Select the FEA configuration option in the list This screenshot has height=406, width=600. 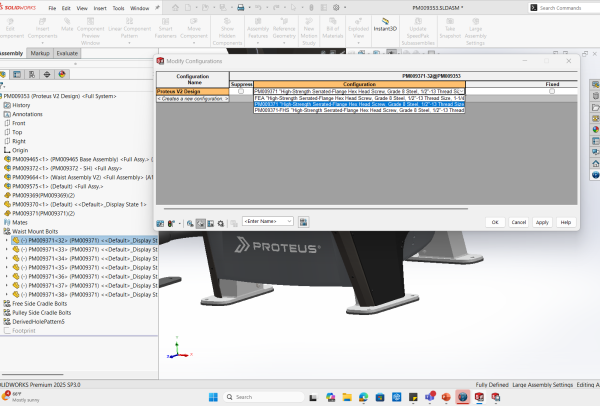pyautogui.click(x=359, y=98)
